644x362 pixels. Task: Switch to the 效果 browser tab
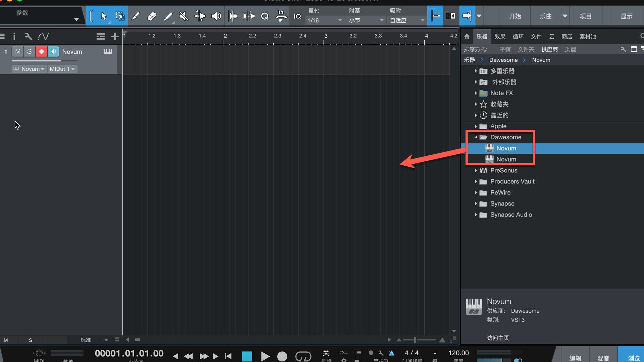click(x=500, y=36)
